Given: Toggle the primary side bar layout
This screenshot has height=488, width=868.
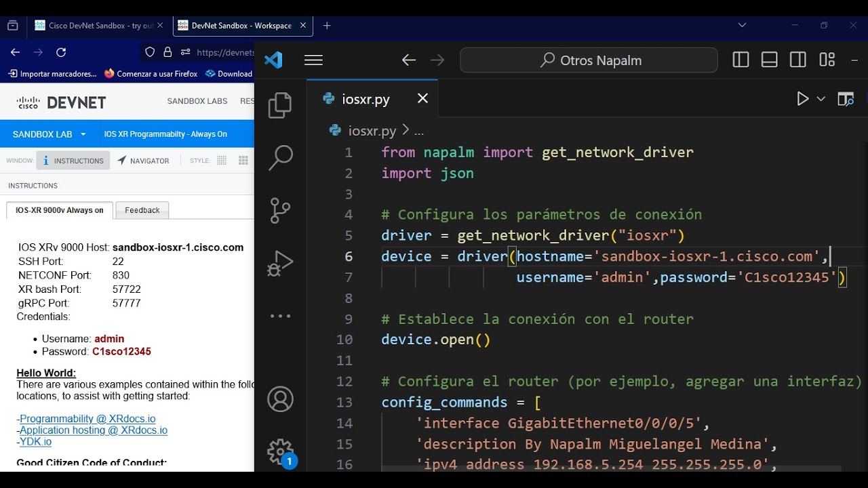Looking at the screenshot, I should tap(741, 60).
